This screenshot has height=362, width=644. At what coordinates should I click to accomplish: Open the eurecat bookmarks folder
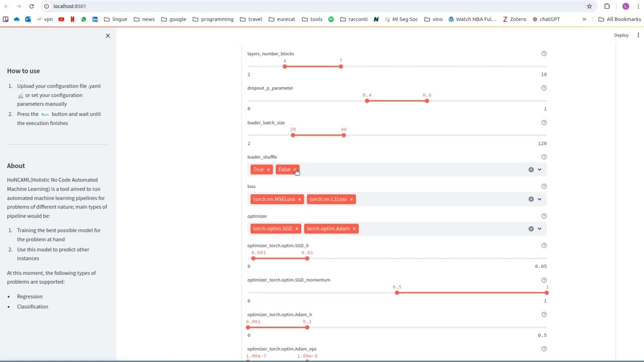pos(282,19)
